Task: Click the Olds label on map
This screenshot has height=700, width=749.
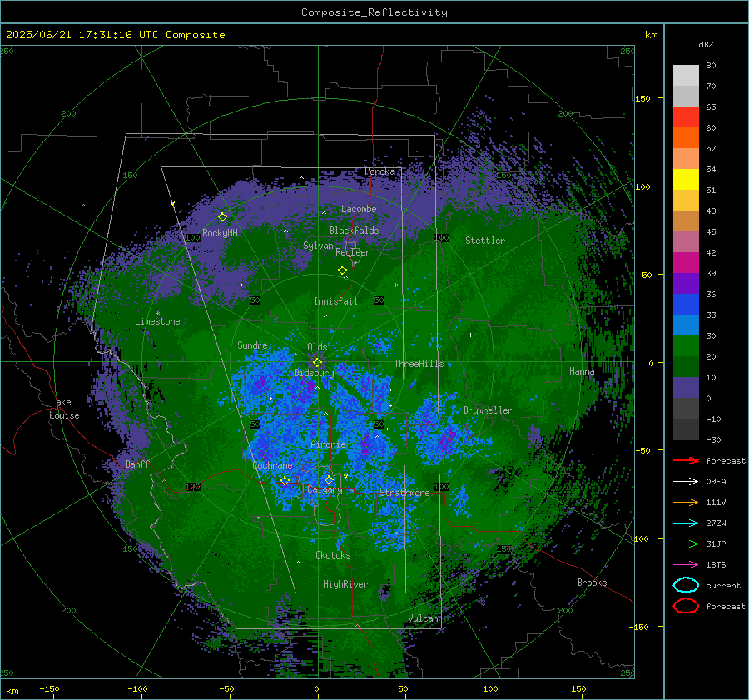Action: pos(317,347)
